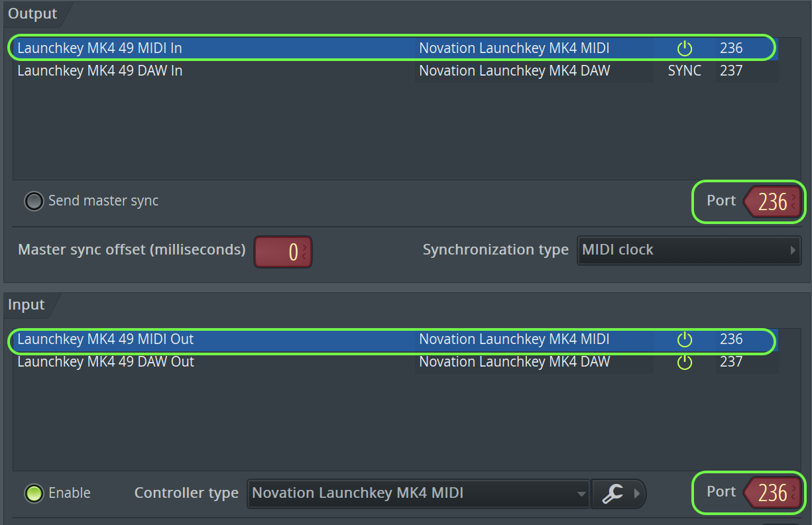The height and width of the screenshot is (525, 812).
Task: Expand arrow menu next to the wrench icon
Action: point(638,493)
